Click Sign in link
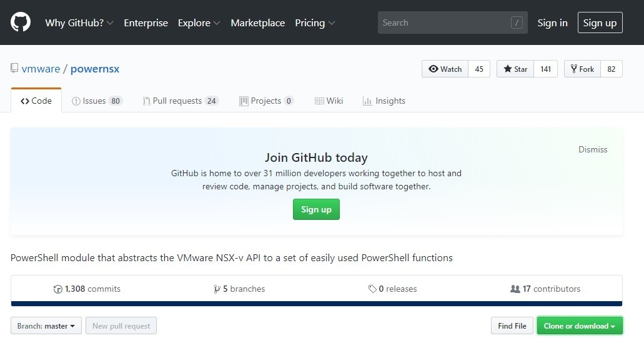 click(552, 22)
